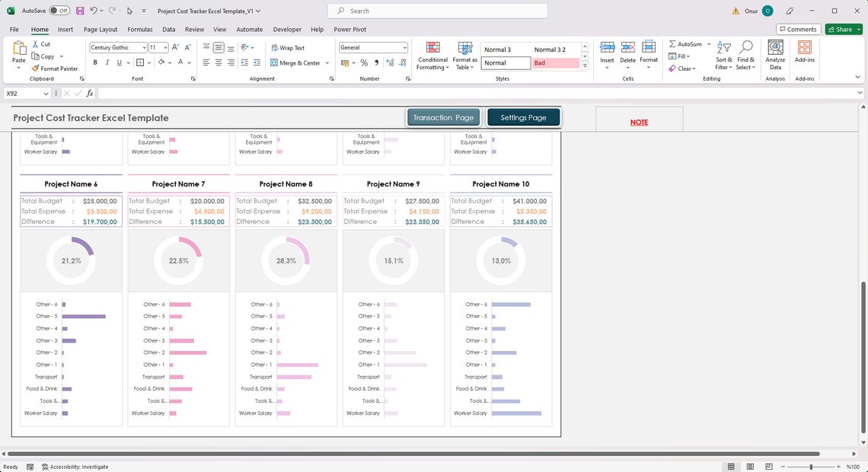Toggle bold formatting in the Font group
Image resolution: width=868 pixels, height=472 pixels.
[x=95, y=62]
